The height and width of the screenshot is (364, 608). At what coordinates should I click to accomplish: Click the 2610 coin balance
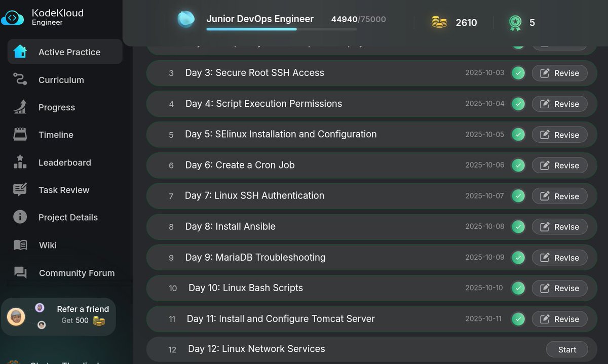466,22
